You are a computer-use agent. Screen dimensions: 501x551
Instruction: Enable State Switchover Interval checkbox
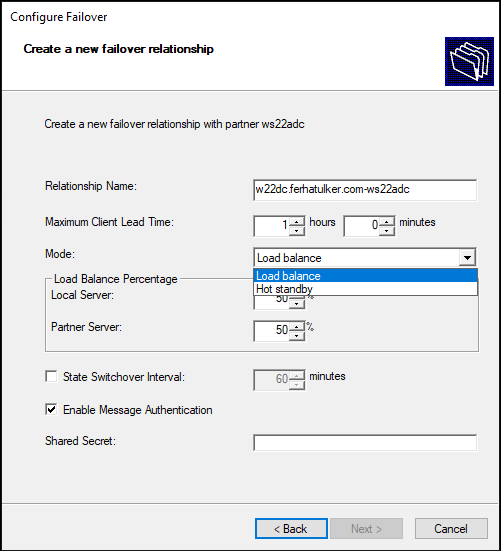pos(51,376)
